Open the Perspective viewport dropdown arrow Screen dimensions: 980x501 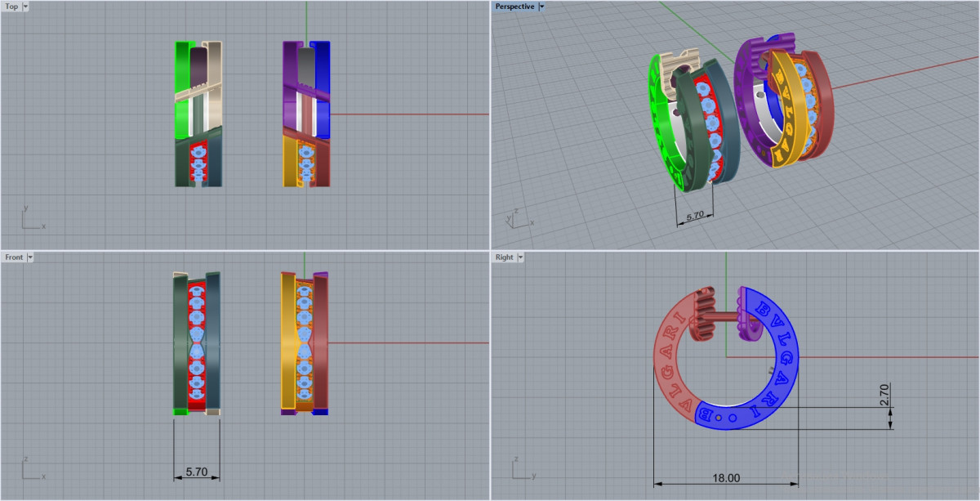pos(542,6)
